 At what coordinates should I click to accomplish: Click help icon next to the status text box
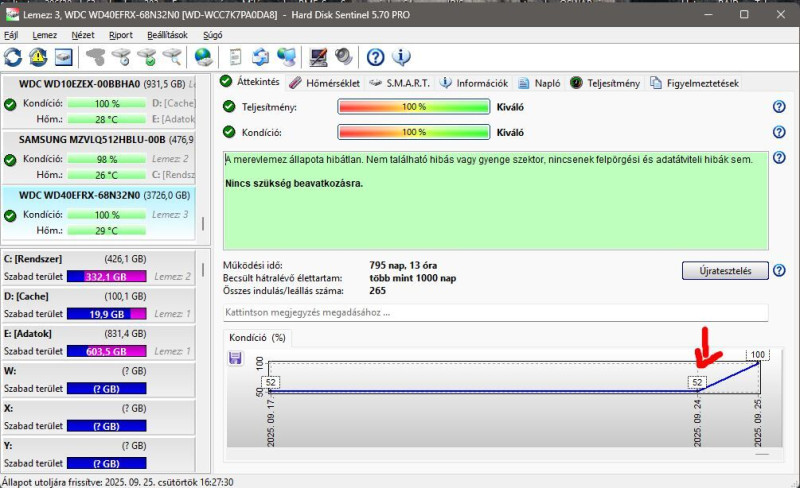779,157
